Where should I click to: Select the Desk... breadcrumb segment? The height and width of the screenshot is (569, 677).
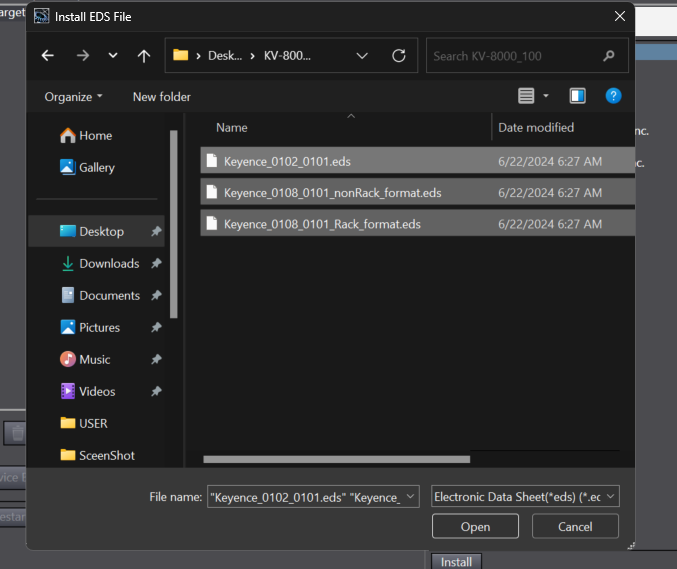(225, 56)
